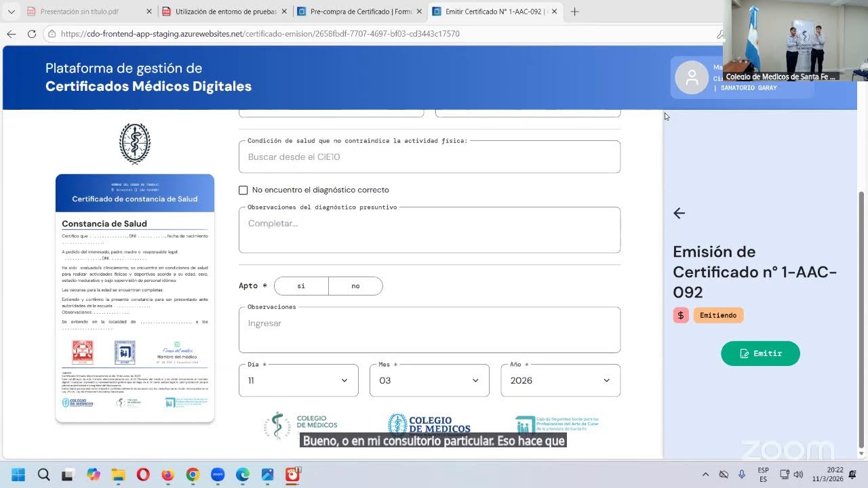
Task: Open a new browser tab
Action: click(x=574, y=12)
